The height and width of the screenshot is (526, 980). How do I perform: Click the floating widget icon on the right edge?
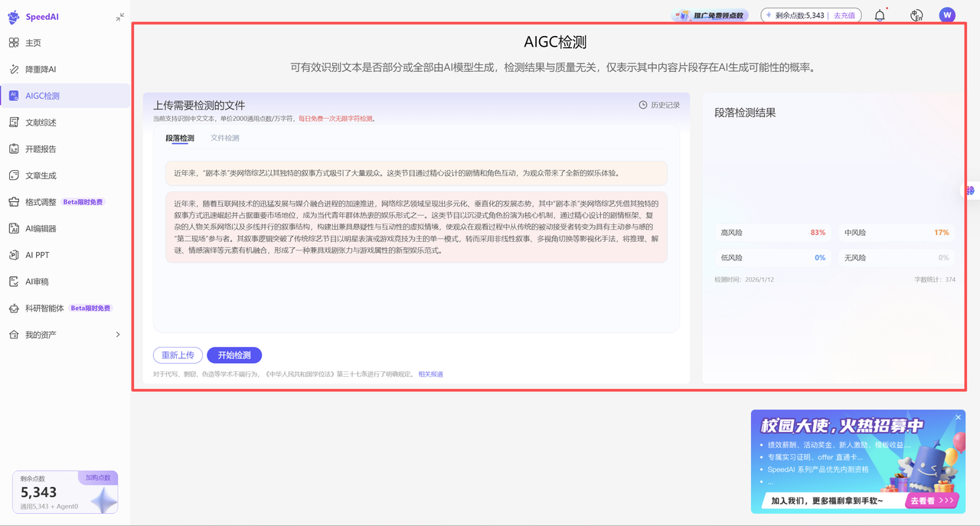[x=970, y=191]
